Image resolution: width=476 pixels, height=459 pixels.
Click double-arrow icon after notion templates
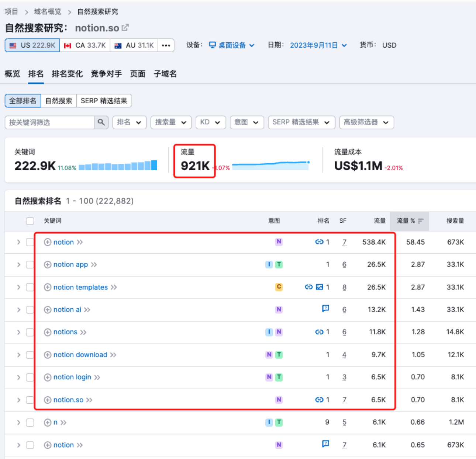point(114,287)
